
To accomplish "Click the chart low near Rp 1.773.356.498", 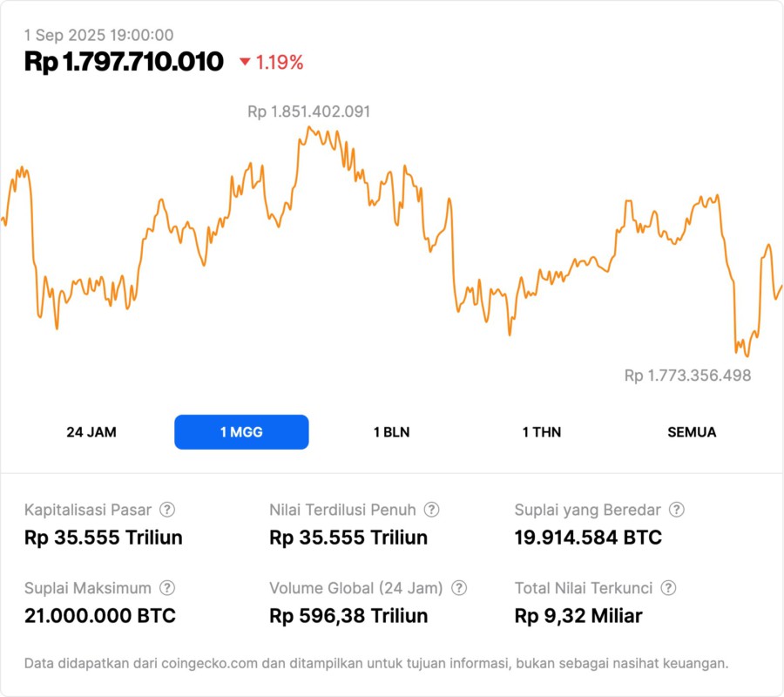I will coord(747,355).
